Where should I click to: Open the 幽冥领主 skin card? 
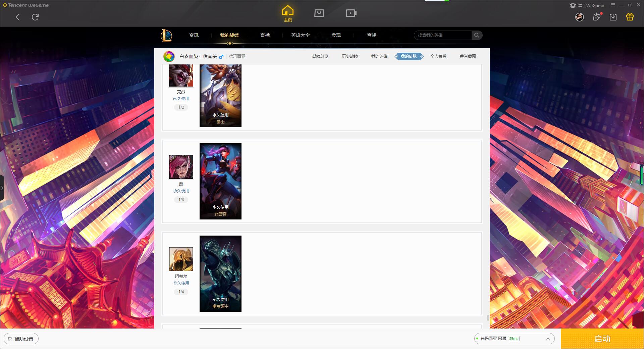(x=220, y=273)
